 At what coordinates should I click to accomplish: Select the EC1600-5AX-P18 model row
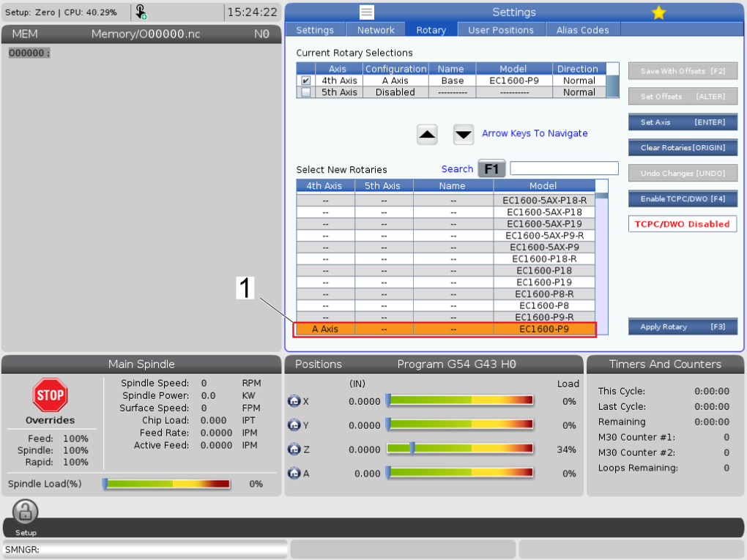[x=446, y=212]
